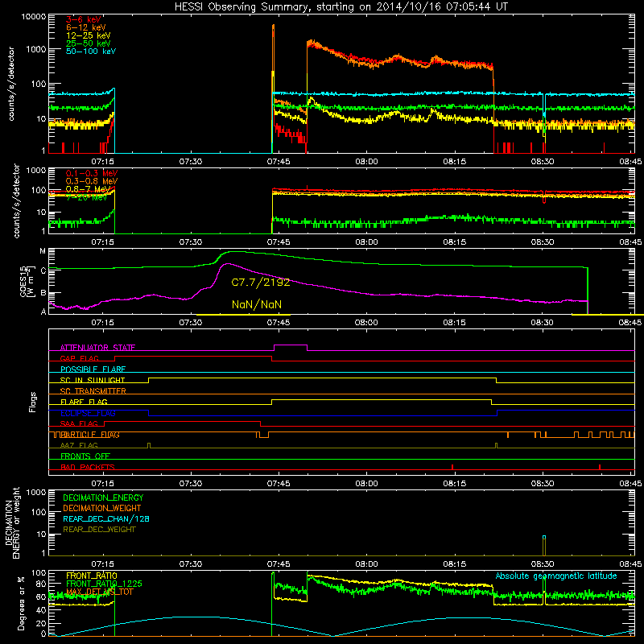Click the AAZ_FLAG label
This screenshot has height=644, width=644.
pos(79,446)
